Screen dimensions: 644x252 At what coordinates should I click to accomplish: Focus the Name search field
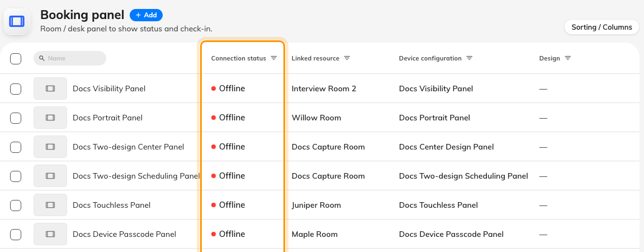pyautogui.click(x=70, y=58)
